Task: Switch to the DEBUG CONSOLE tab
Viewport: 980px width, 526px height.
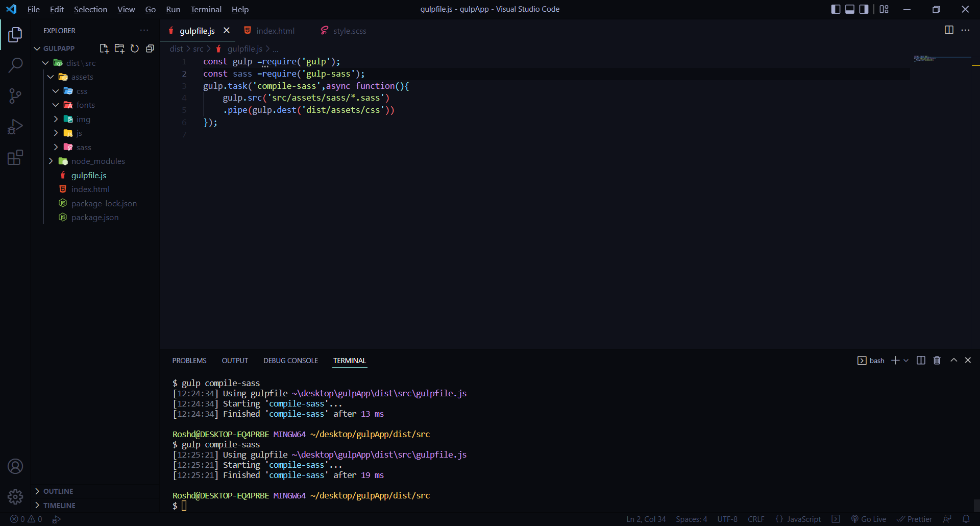Action: click(x=290, y=361)
